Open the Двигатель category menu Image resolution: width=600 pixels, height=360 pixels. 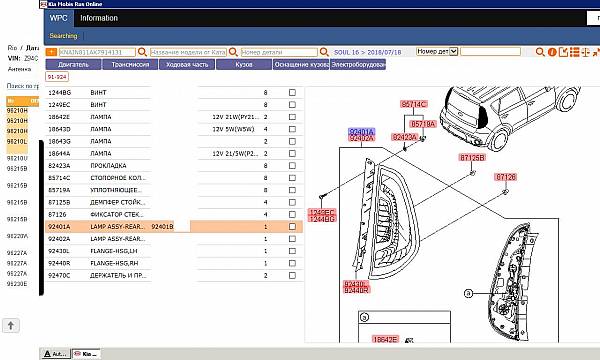click(73, 65)
